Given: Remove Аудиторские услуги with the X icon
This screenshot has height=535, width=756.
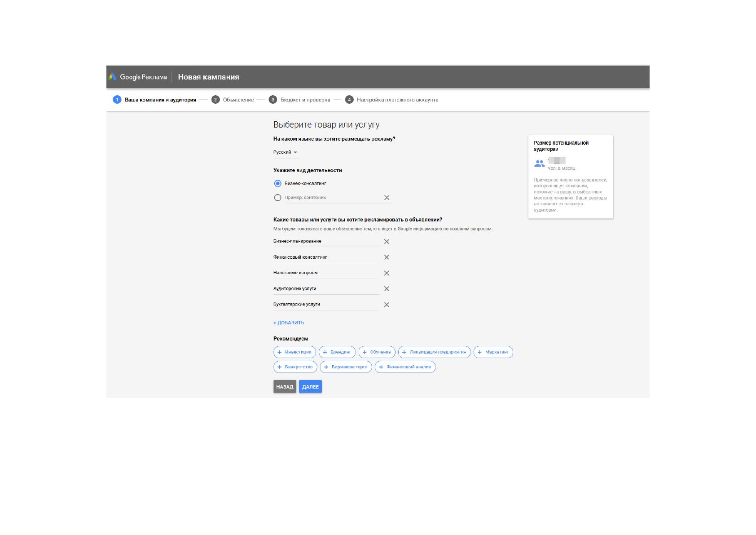Looking at the screenshot, I should coord(387,289).
